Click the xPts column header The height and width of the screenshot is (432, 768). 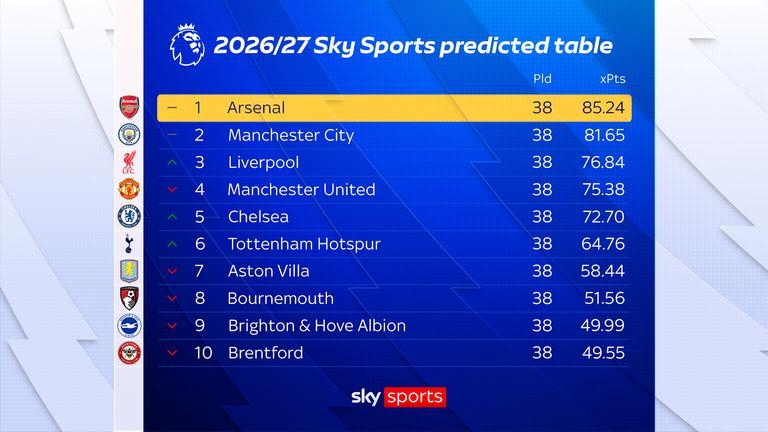click(x=613, y=79)
